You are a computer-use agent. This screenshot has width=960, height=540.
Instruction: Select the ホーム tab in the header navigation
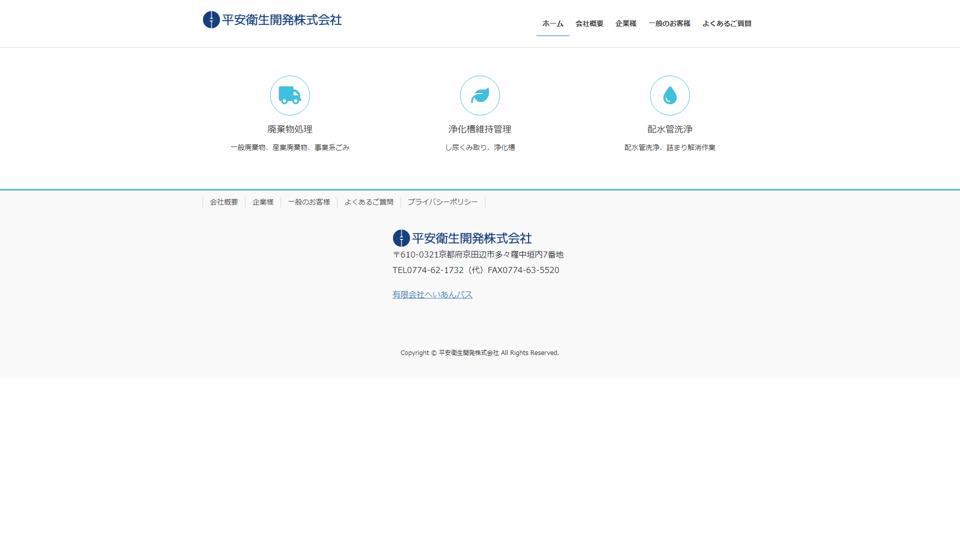pos(553,24)
